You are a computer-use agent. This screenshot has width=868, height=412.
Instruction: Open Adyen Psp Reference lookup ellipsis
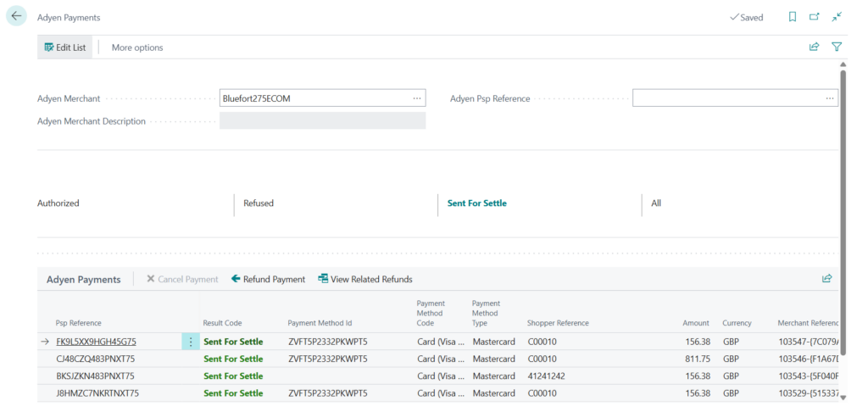point(830,98)
